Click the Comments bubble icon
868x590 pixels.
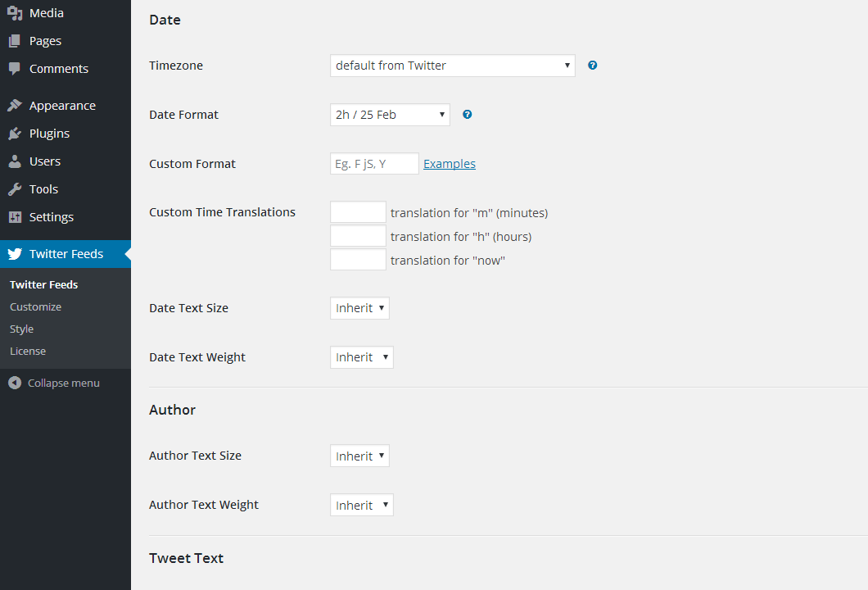click(x=15, y=69)
